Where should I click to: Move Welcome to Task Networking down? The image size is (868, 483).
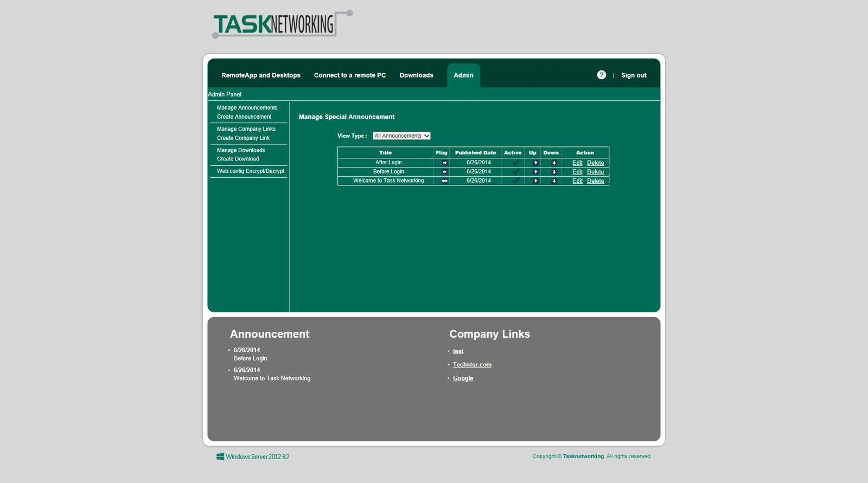[554, 181]
